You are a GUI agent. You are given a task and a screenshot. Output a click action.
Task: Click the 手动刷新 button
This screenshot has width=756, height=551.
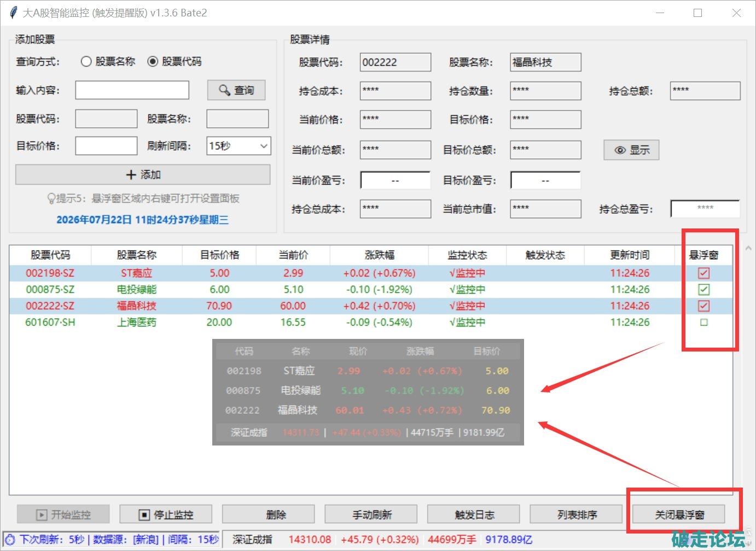(371, 514)
